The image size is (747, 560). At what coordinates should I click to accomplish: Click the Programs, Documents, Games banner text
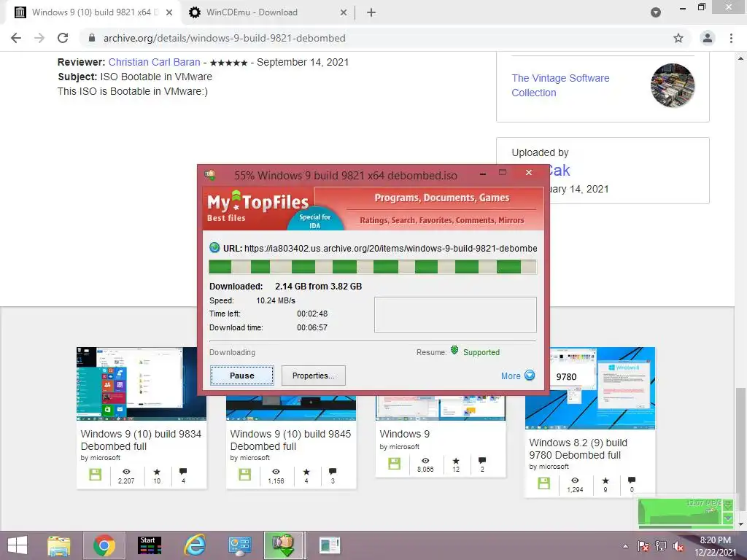(x=441, y=198)
